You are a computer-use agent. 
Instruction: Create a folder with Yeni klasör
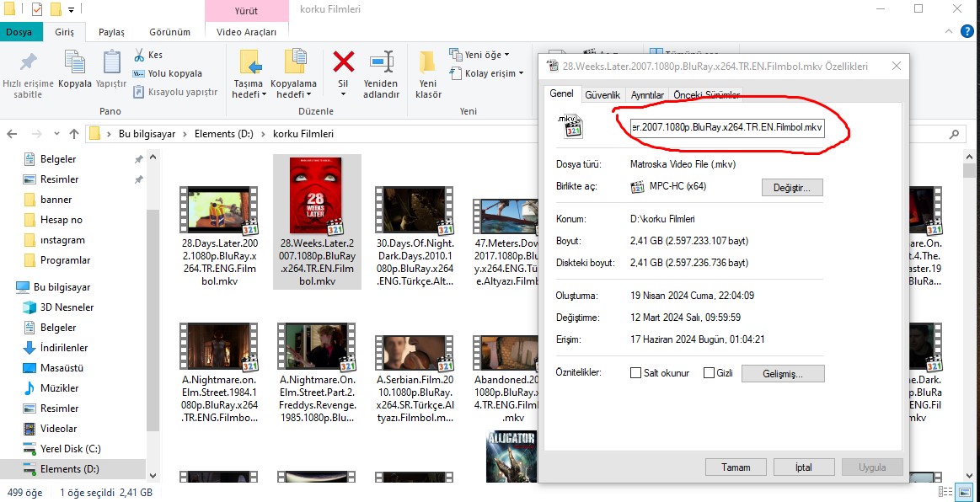click(428, 75)
